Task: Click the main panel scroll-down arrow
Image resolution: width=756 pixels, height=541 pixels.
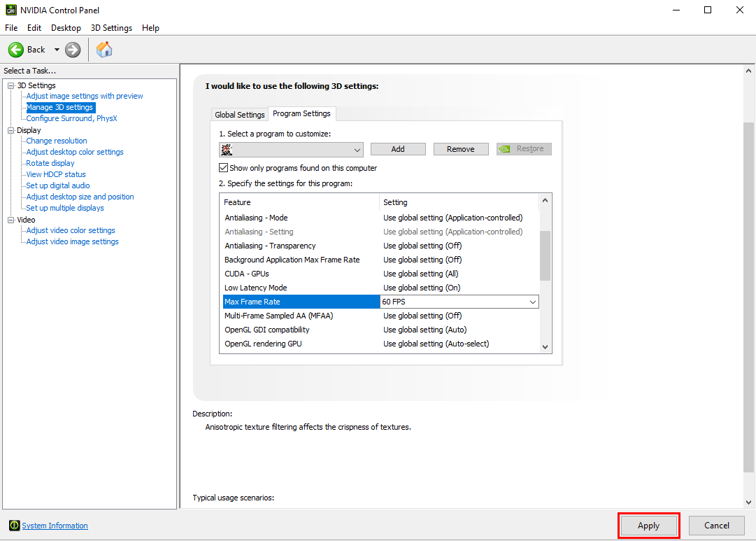Action: tap(749, 503)
